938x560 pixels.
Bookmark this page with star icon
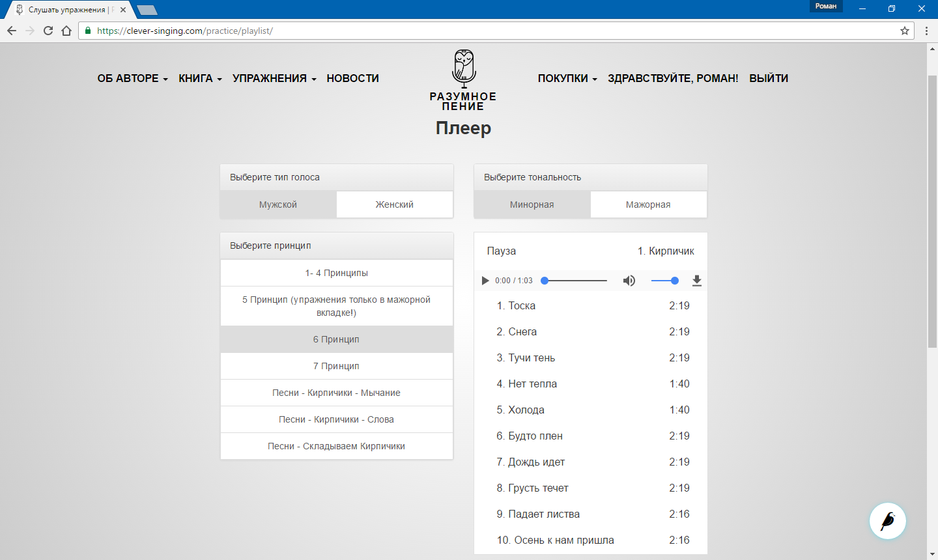click(905, 31)
